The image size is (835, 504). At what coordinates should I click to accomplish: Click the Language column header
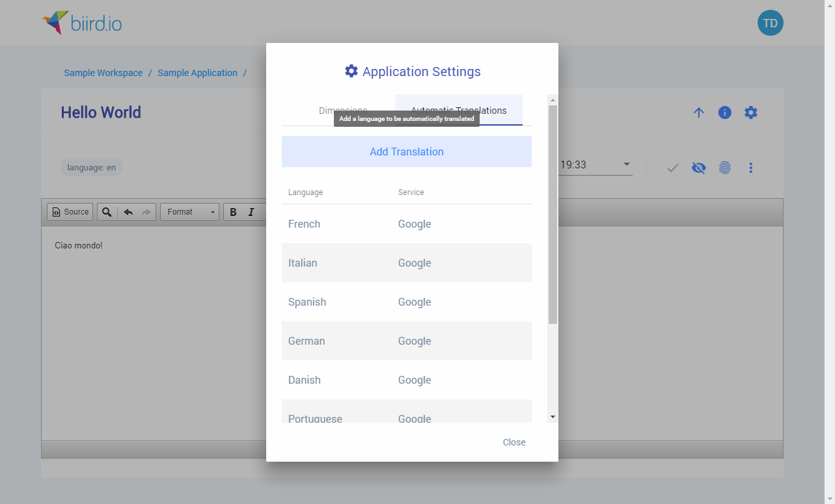[305, 192]
